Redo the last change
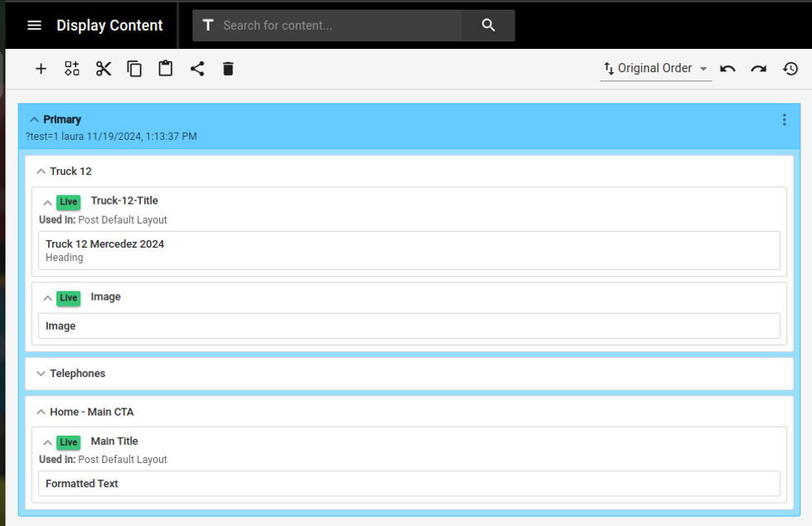 pyautogui.click(x=758, y=69)
